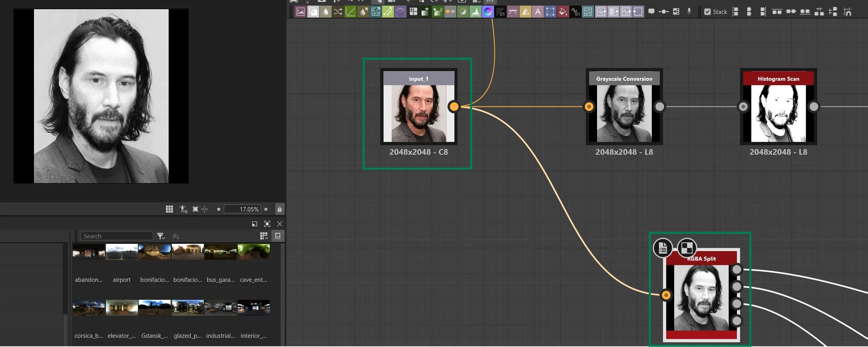Add a Blend node from the toolbar
Viewport: 868px width, 347px height.
pos(313,12)
